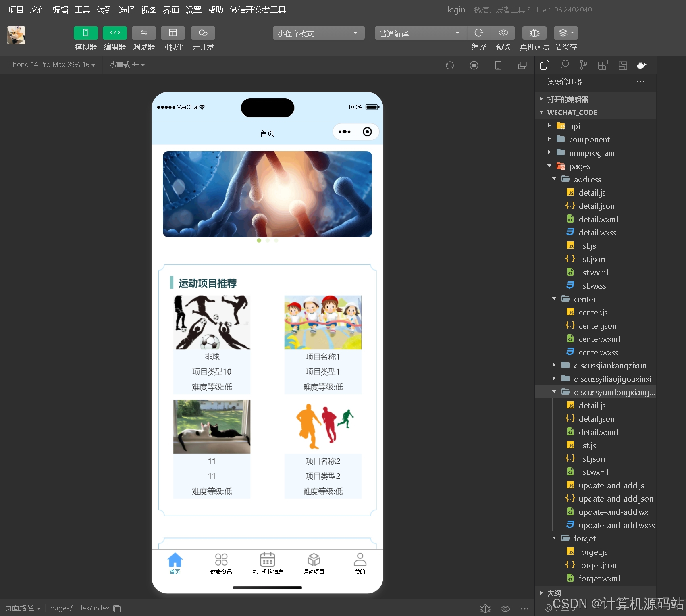Open the 项目名称2 runners image

pyautogui.click(x=323, y=427)
